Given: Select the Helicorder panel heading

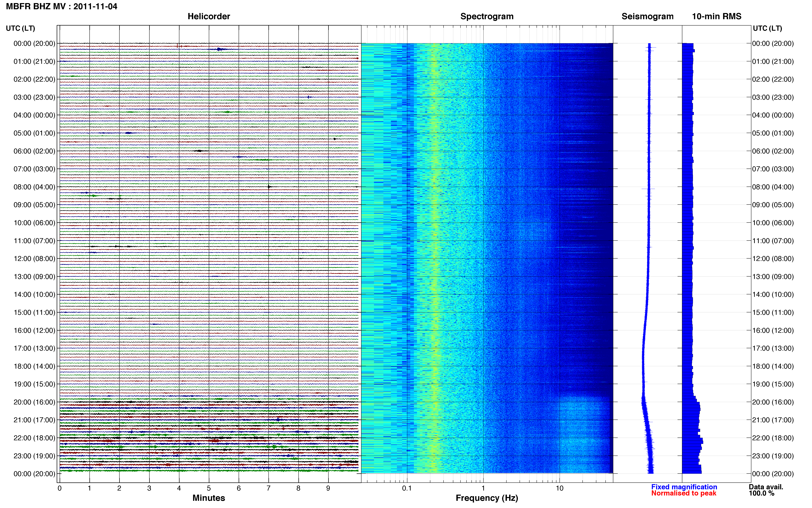Looking at the screenshot, I should point(209,16).
